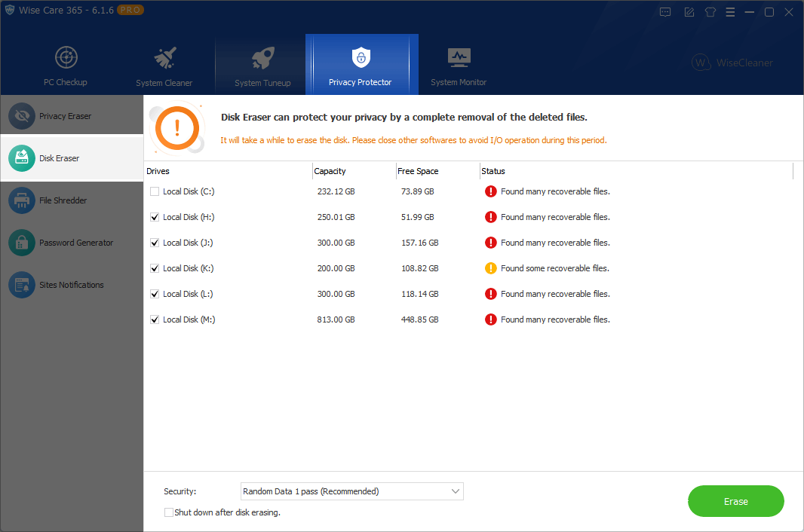Select capacity value 250.01 GB

336,217
